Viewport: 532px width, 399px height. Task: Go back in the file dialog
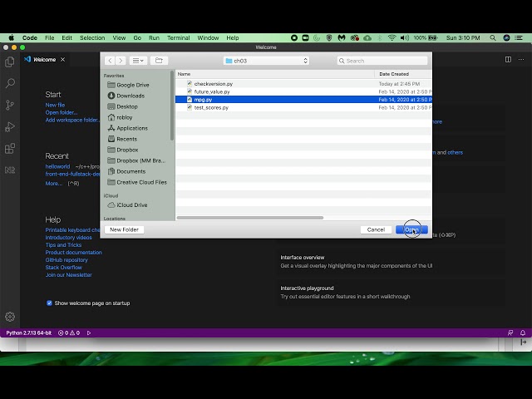110,61
